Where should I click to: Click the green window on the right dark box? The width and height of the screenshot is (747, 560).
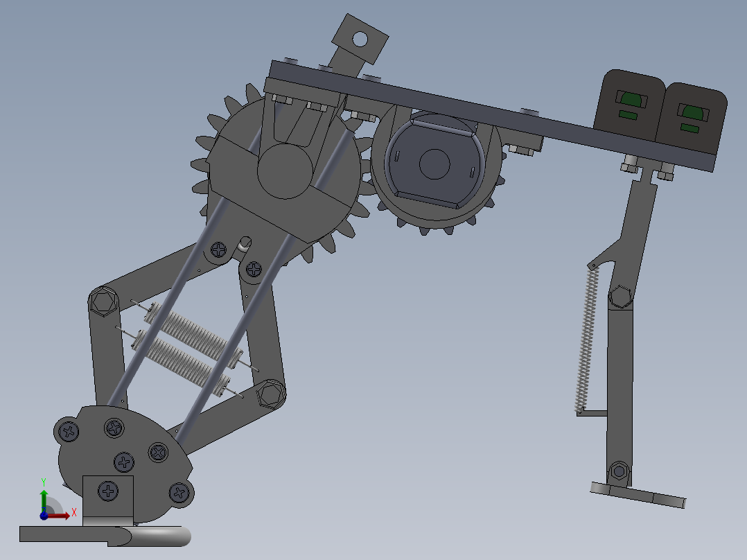693,113
